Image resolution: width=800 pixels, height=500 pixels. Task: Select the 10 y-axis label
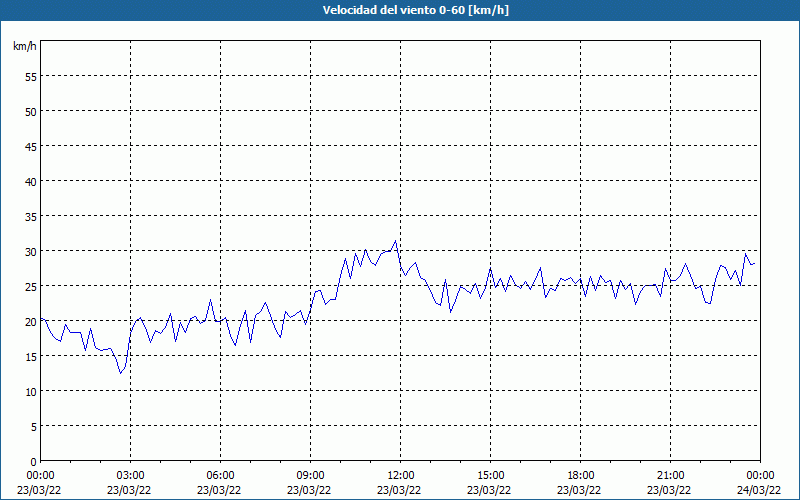pyautogui.click(x=31, y=391)
